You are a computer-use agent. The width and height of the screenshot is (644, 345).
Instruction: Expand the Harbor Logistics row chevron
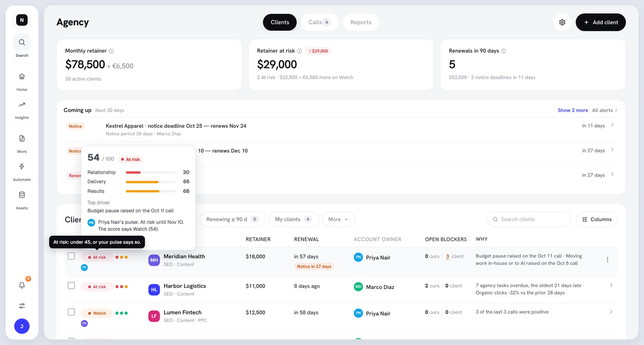611,285
